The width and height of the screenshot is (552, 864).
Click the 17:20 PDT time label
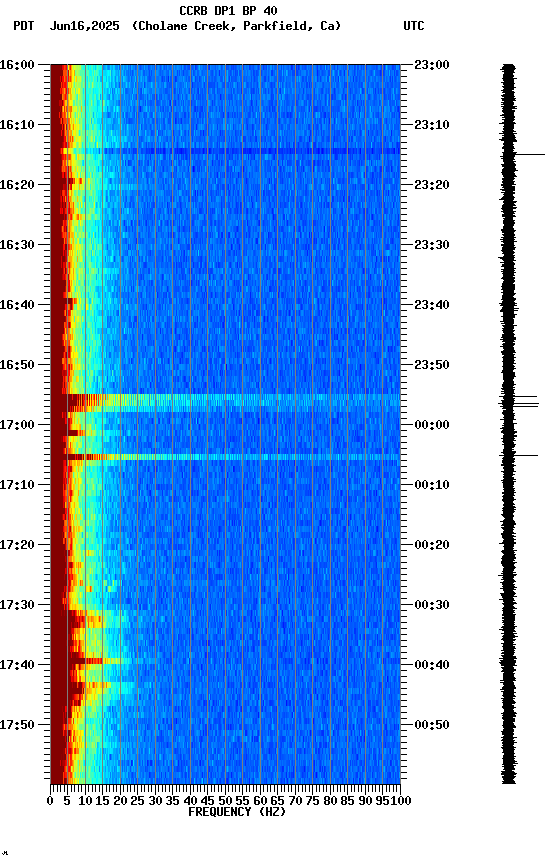[17, 546]
